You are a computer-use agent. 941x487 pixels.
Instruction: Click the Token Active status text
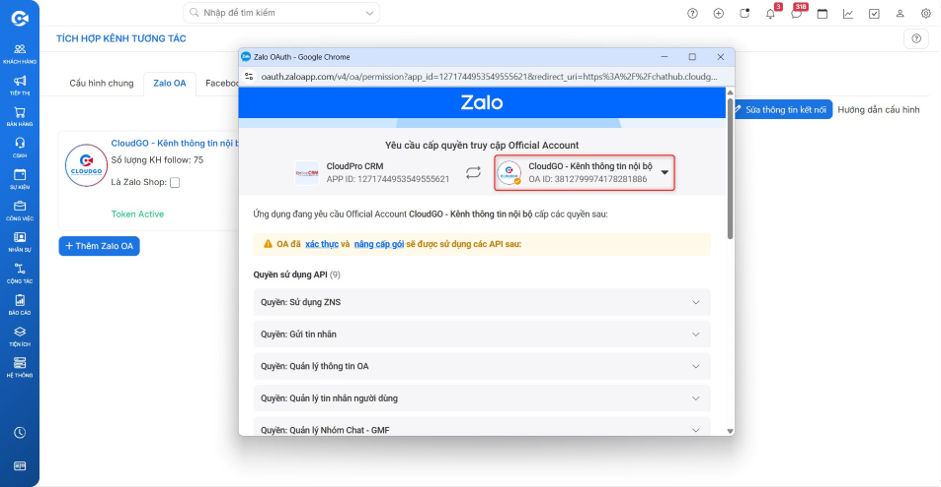pyautogui.click(x=137, y=214)
